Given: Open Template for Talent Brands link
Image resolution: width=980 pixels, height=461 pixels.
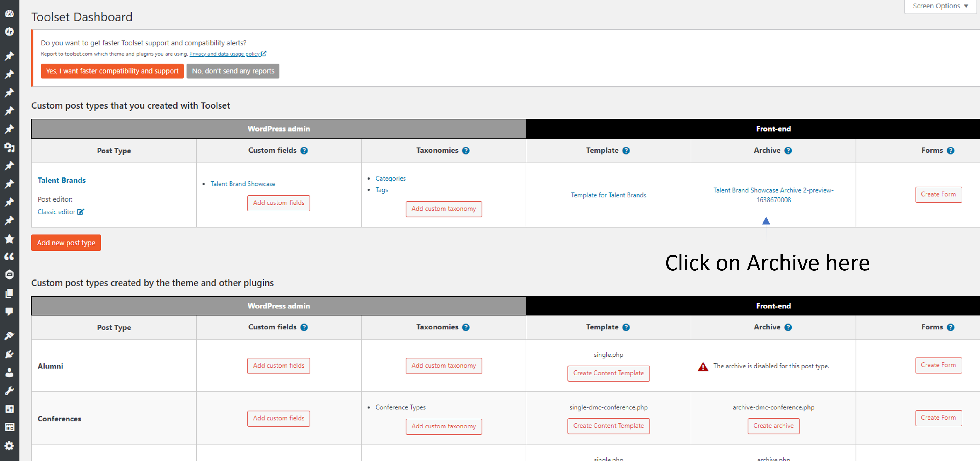Looking at the screenshot, I should 608,195.
